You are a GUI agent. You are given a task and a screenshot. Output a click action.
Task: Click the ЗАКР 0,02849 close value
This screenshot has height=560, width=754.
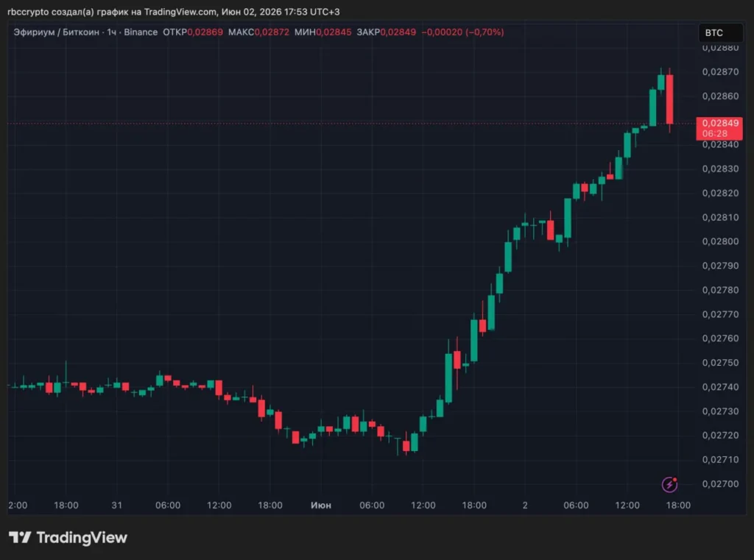(386, 32)
